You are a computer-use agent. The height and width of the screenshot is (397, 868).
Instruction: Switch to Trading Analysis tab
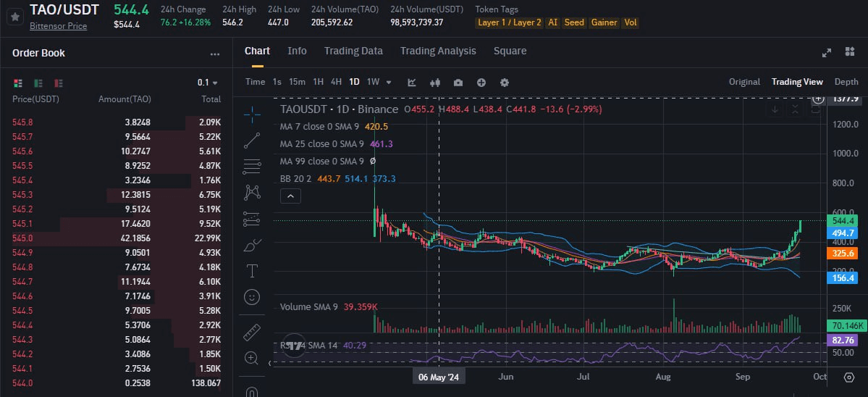(x=438, y=51)
